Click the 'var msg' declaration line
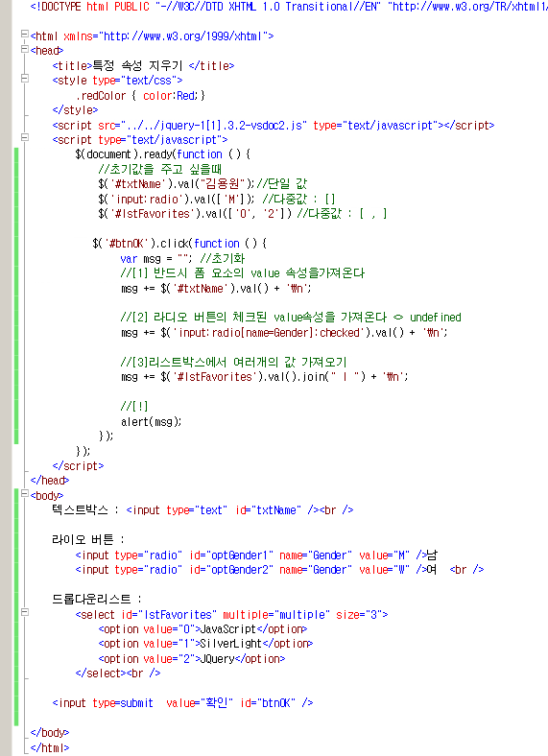Image resolution: width=548 pixels, height=756 pixels. (183, 258)
